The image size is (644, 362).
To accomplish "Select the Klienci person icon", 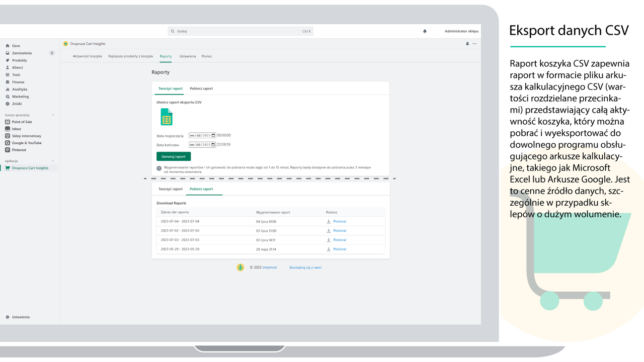I will [8, 67].
